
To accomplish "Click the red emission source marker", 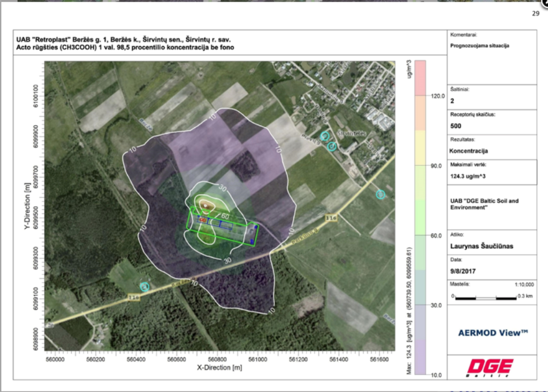I will [202, 219].
